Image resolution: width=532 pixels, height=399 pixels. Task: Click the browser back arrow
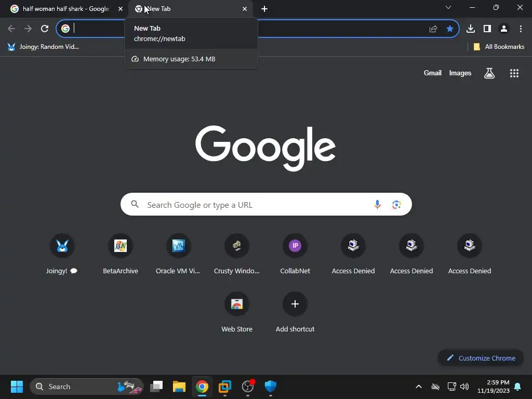coord(11,29)
